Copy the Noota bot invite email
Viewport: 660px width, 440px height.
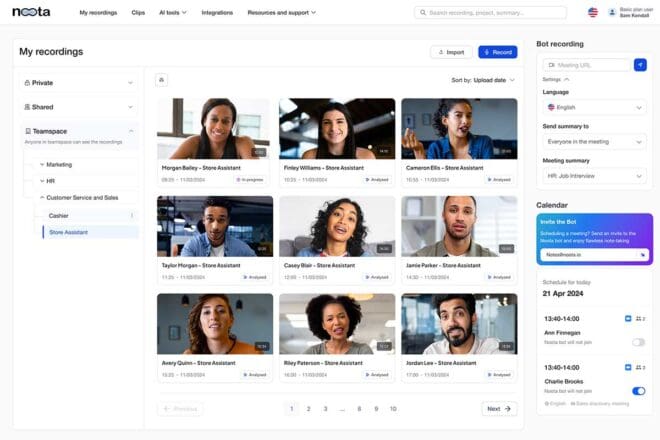click(643, 254)
